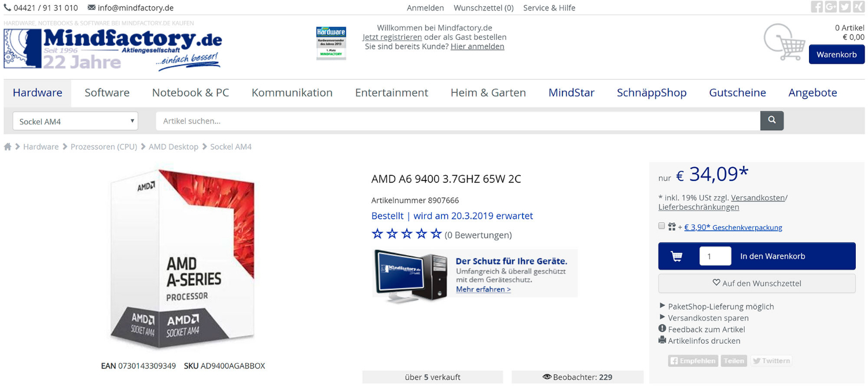Show the Angebote menu item
This screenshot has height=387, width=868.
pyautogui.click(x=813, y=93)
